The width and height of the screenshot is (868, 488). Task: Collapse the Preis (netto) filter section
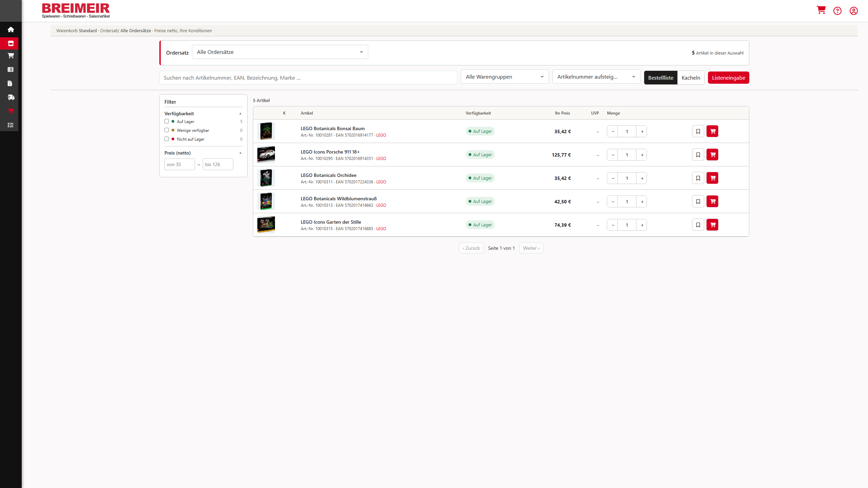tap(240, 153)
